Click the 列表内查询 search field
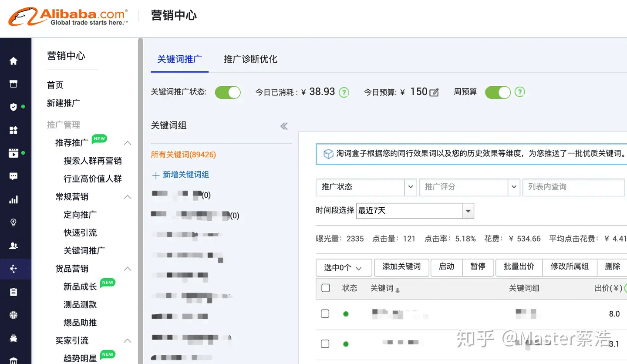 tap(573, 187)
